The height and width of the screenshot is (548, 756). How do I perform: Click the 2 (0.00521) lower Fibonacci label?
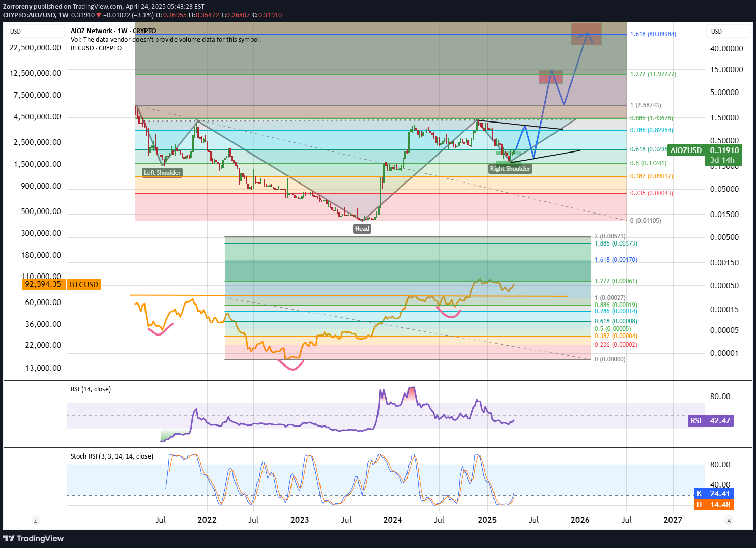coord(610,237)
